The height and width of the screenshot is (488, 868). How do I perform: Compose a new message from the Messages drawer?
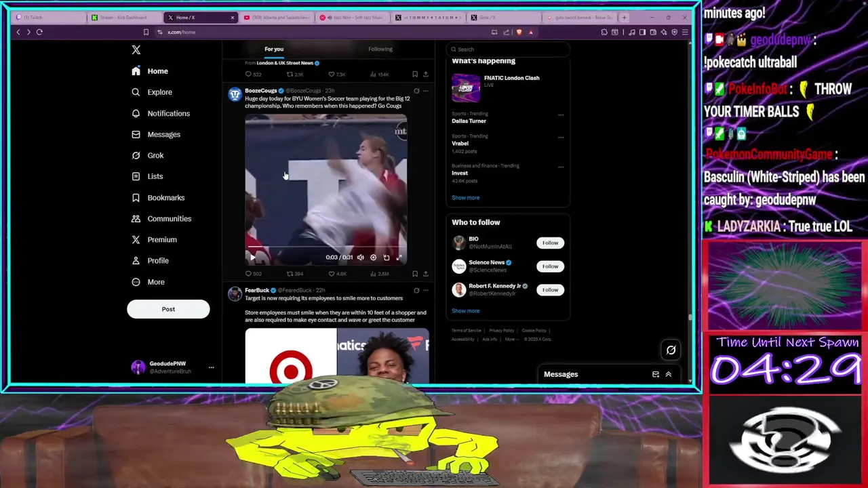point(655,374)
